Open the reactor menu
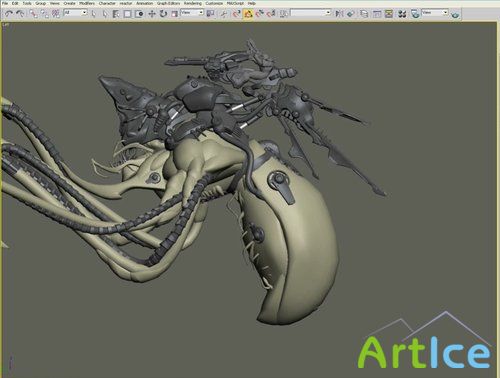Image resolution: width=500 pixels, height=378 pixels. [x=126, y=3]
